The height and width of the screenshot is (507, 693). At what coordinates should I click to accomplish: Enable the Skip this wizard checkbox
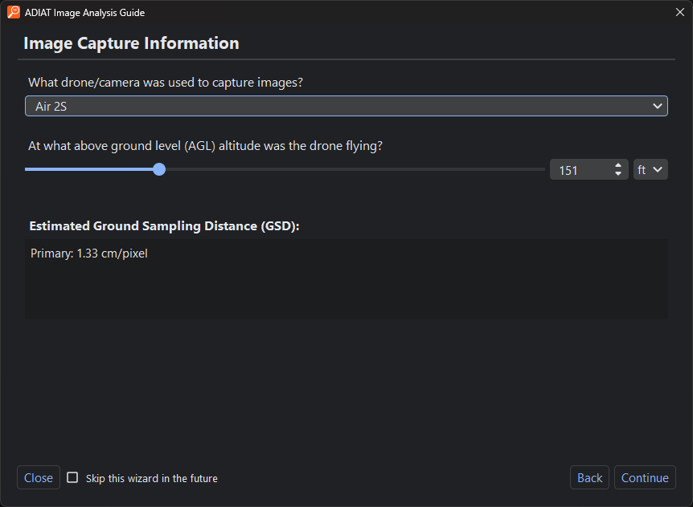click(x=72, y=478)
